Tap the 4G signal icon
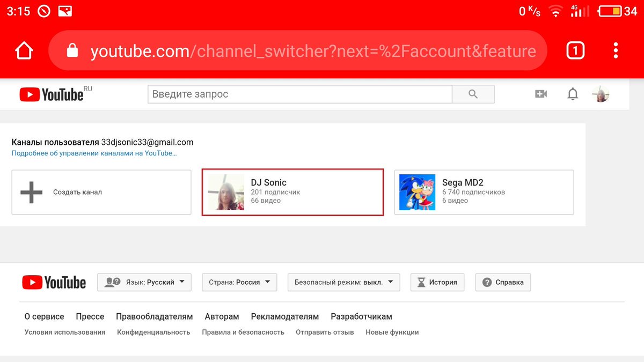The width and height of the screenshot is (644, 362). click(579, 11)
